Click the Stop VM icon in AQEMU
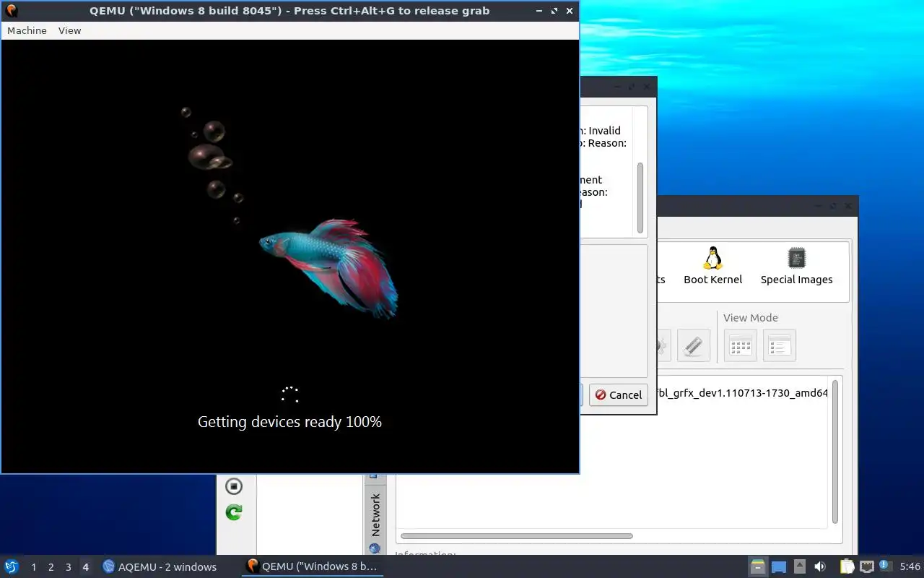Viewport: 924px width, 578px height. [233, 486]
